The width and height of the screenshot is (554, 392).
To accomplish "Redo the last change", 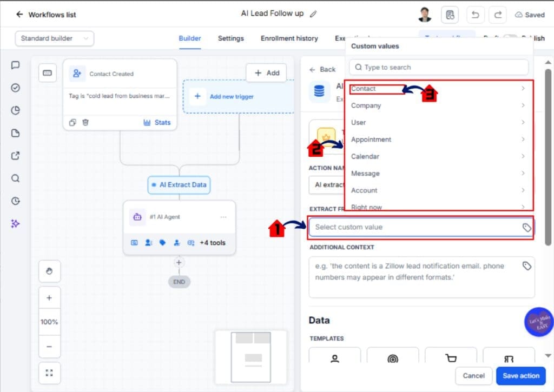I will (x=498, y=15).
